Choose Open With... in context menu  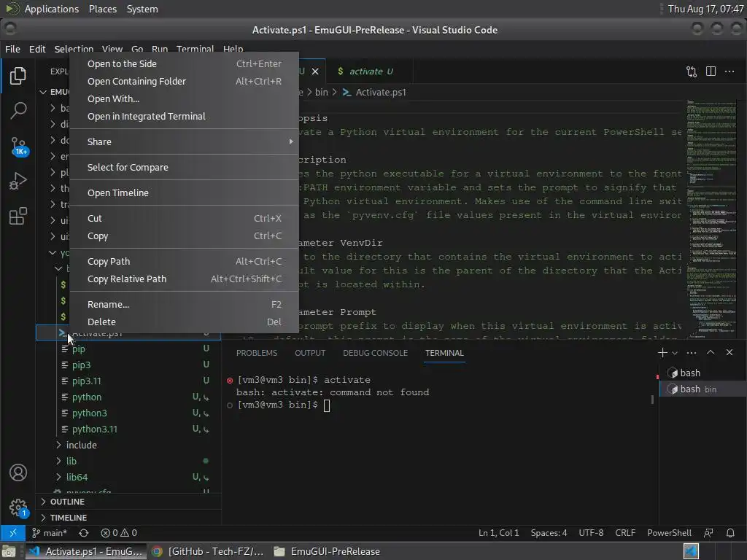[184, 99]
